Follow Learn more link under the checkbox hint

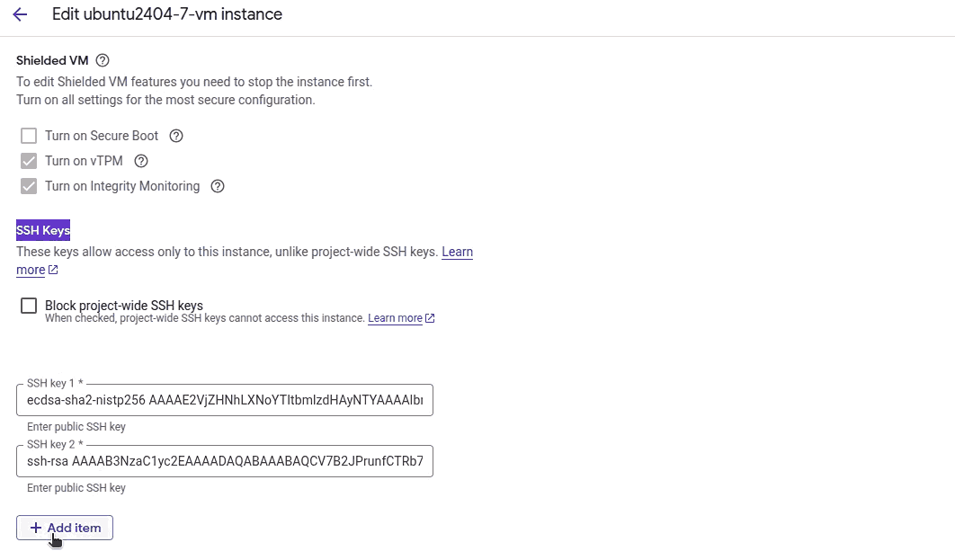395,318
